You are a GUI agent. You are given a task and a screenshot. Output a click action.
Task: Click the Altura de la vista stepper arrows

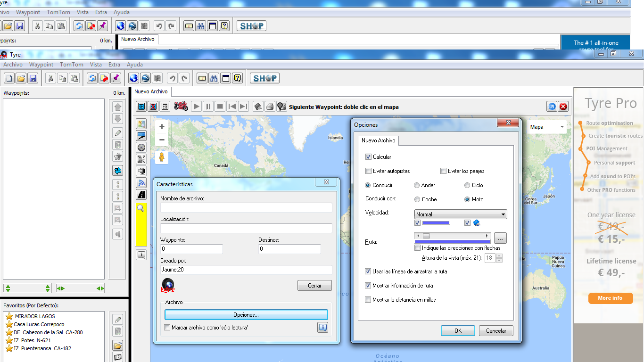tap(500, 258)
